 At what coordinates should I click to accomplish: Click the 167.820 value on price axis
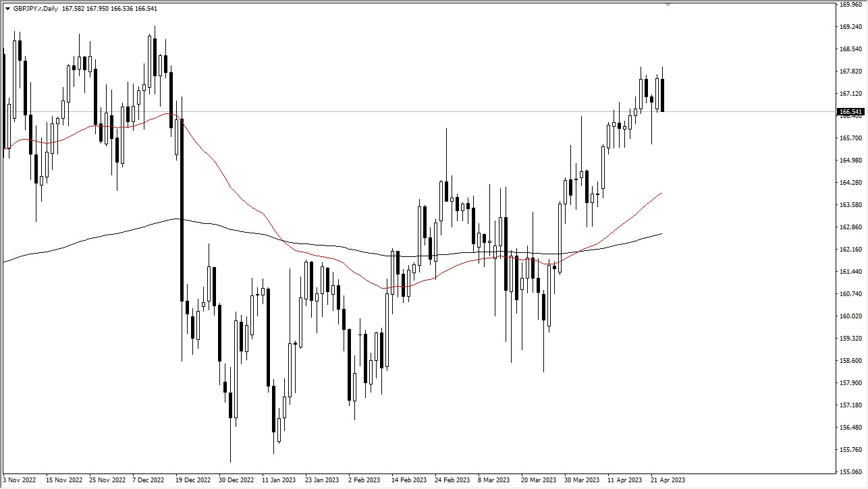(849, 70)
